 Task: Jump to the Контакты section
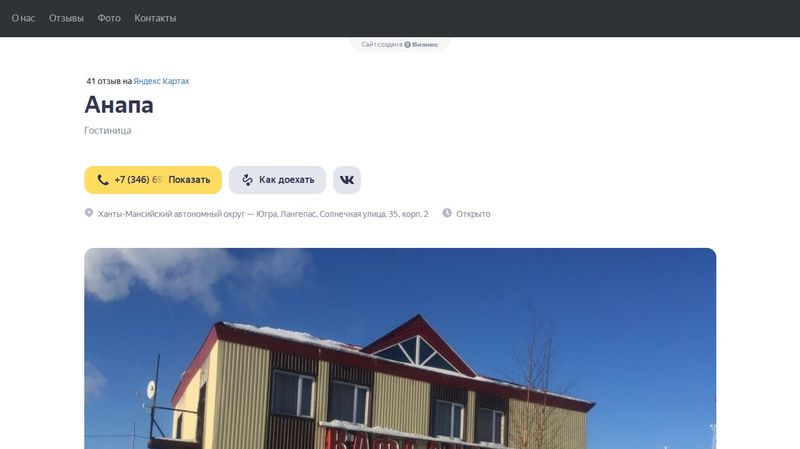[155, 18]
